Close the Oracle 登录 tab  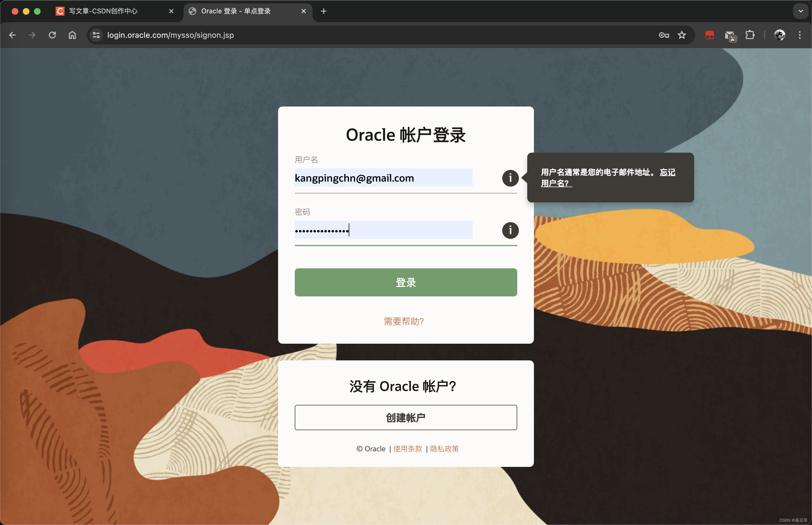click(303, 11)
